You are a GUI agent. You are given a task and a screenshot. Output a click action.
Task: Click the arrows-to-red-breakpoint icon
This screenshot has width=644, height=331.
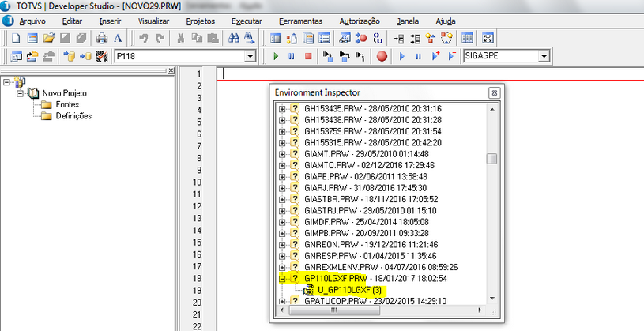tap(361, 38)
